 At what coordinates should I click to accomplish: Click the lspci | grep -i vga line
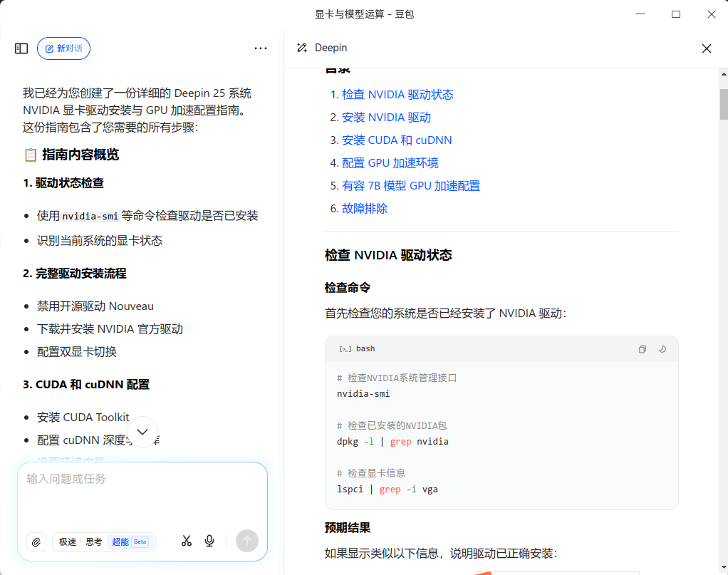(388, 489)
